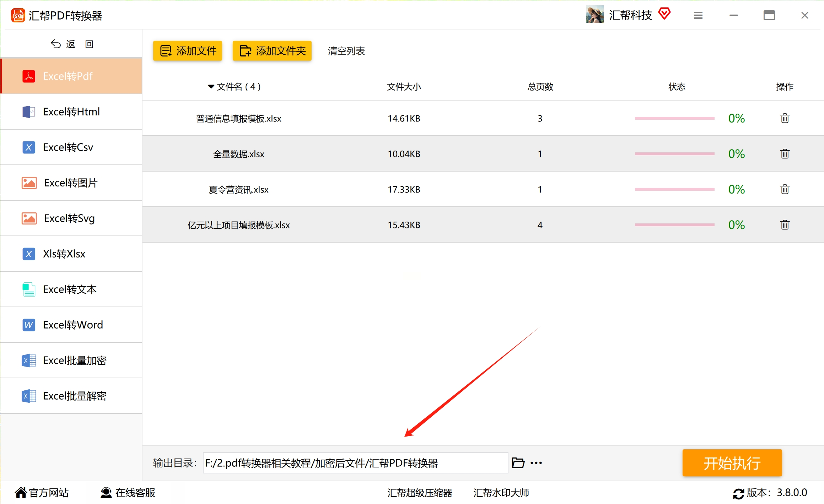Choose Excel转图片 in the sidebar

click(x=71, y=183)
